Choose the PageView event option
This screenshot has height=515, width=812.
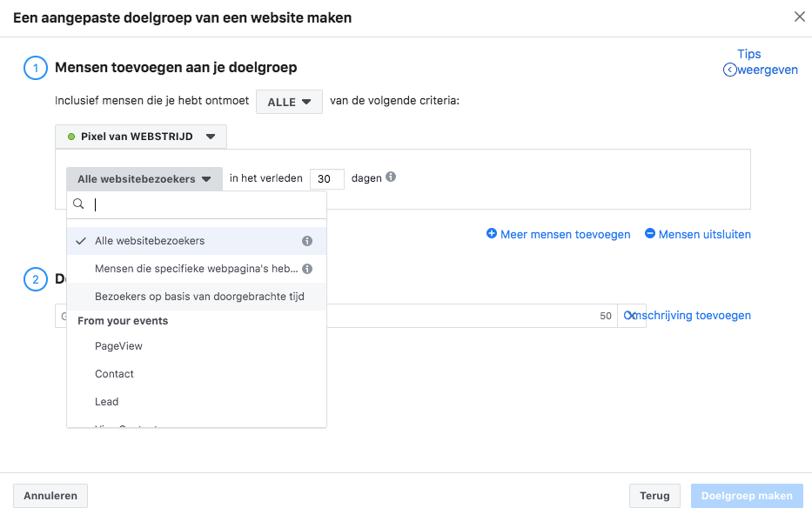point(118,346)
